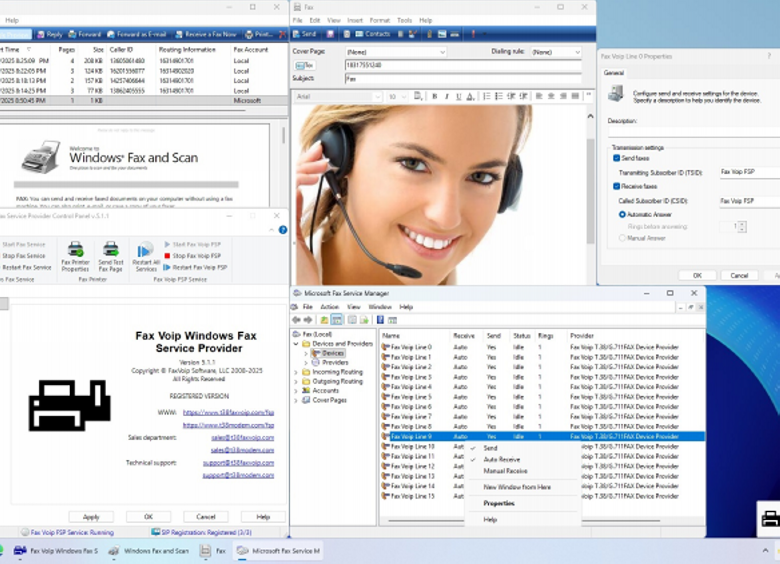Image resolution: width=780 pixels, height=564 pixels.
Task: Expand the Accounts tree node
Action: (x=296, y=391)
